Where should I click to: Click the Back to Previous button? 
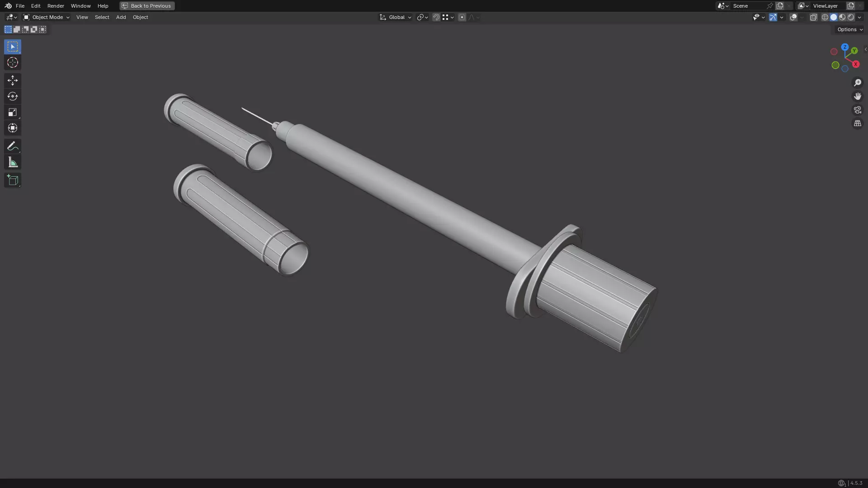pyautogui.click(x=147, y=6)
